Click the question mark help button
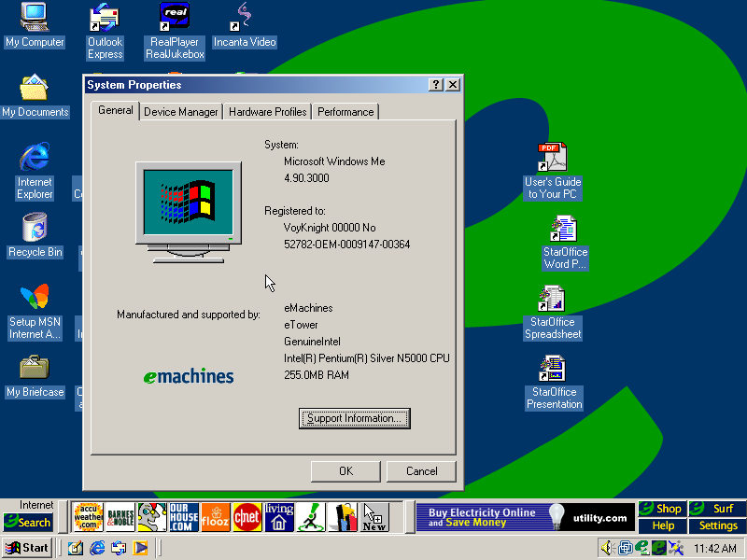Screen dimensions: 747x560 point(436,85)
